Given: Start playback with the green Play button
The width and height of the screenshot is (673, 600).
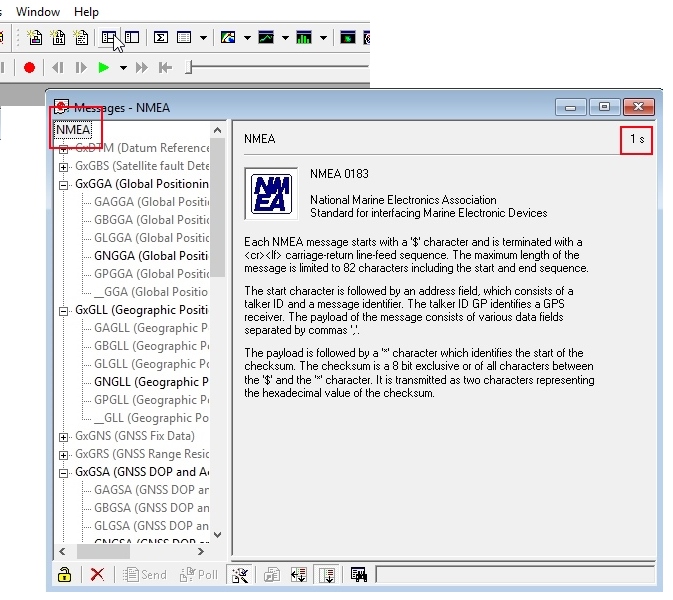Looking at the screenshot, I should [103, 68].
